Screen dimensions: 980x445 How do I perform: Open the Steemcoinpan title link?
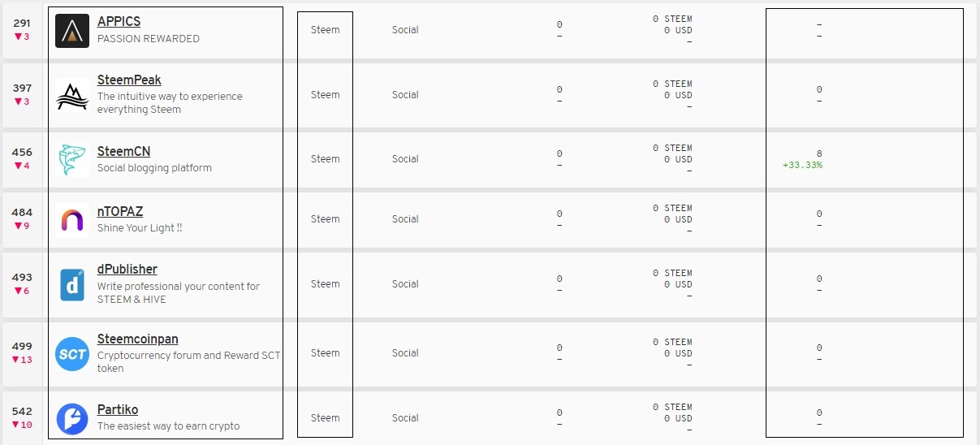point(137,339)
